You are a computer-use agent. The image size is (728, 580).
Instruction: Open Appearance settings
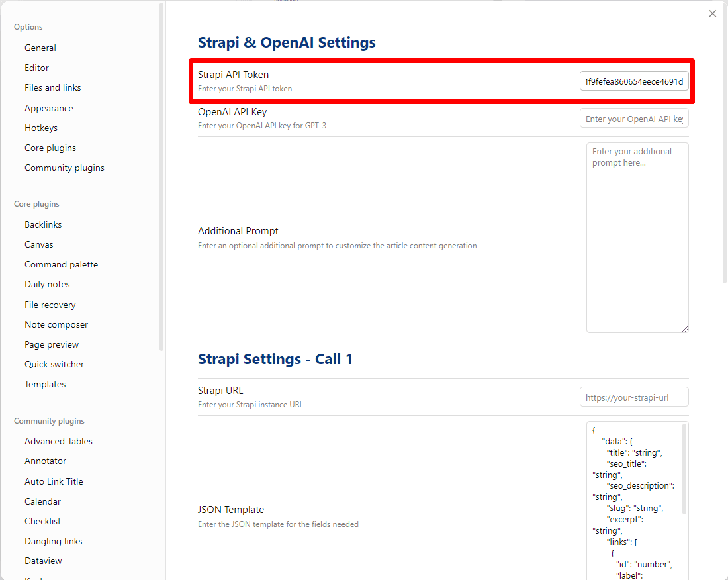[x=49, y=108]
